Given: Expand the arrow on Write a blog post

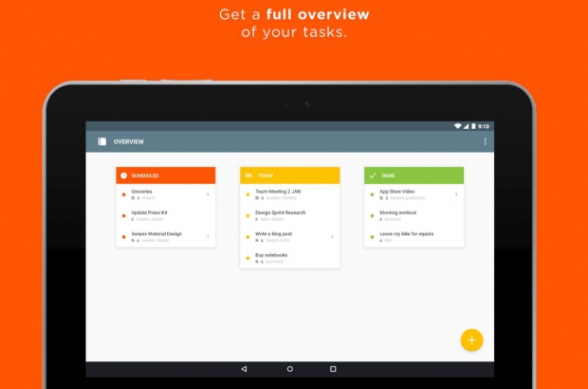Looking at the screenshot, I should pos(332,236).
